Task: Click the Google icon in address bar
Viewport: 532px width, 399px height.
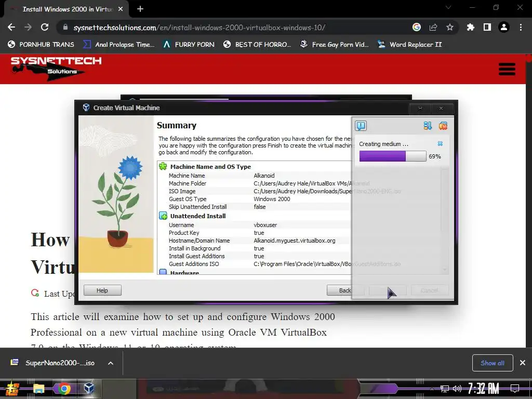Action: coord(417,27)
